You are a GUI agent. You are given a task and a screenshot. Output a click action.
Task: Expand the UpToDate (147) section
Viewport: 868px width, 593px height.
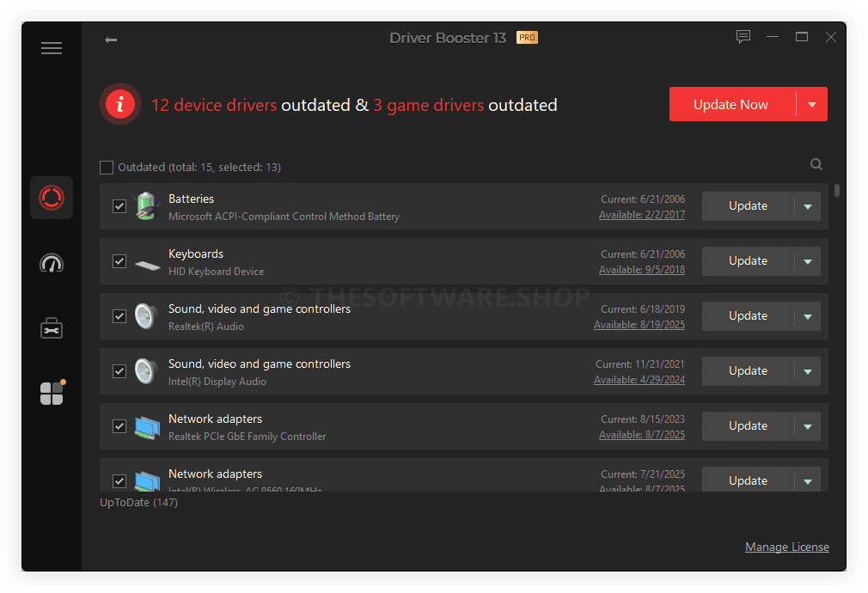point(138,503)
